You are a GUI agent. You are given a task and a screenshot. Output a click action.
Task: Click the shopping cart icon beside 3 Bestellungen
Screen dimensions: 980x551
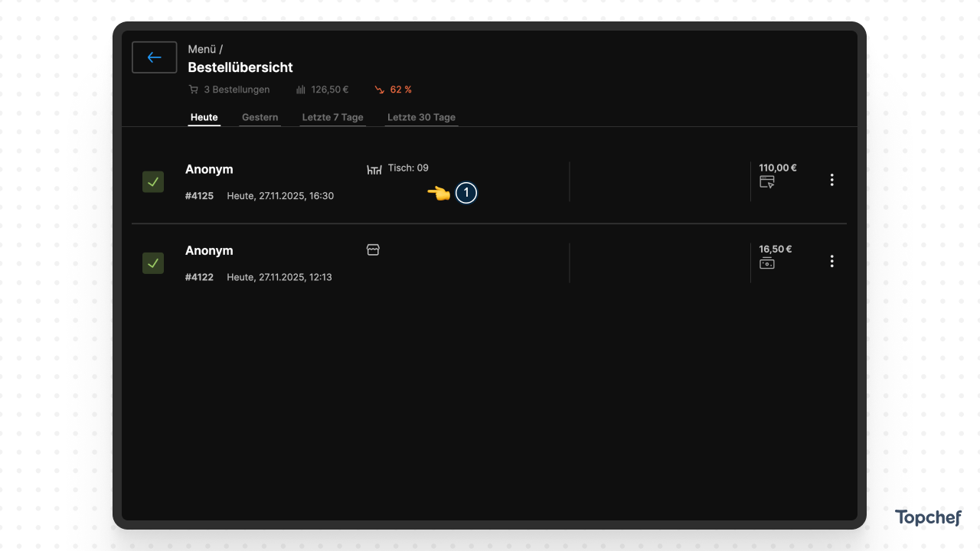[x=193, y=90]
